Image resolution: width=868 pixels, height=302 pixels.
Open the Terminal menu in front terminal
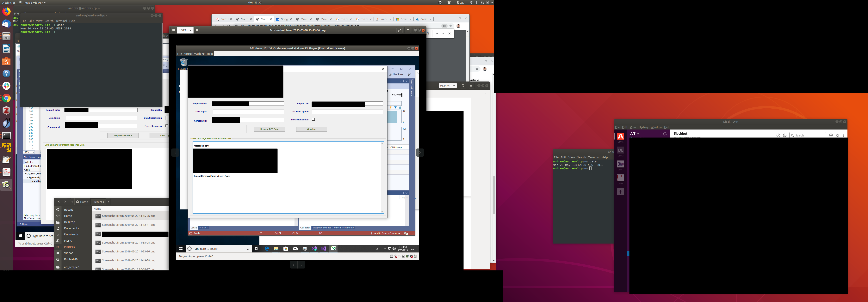click(x=61, y=21)
